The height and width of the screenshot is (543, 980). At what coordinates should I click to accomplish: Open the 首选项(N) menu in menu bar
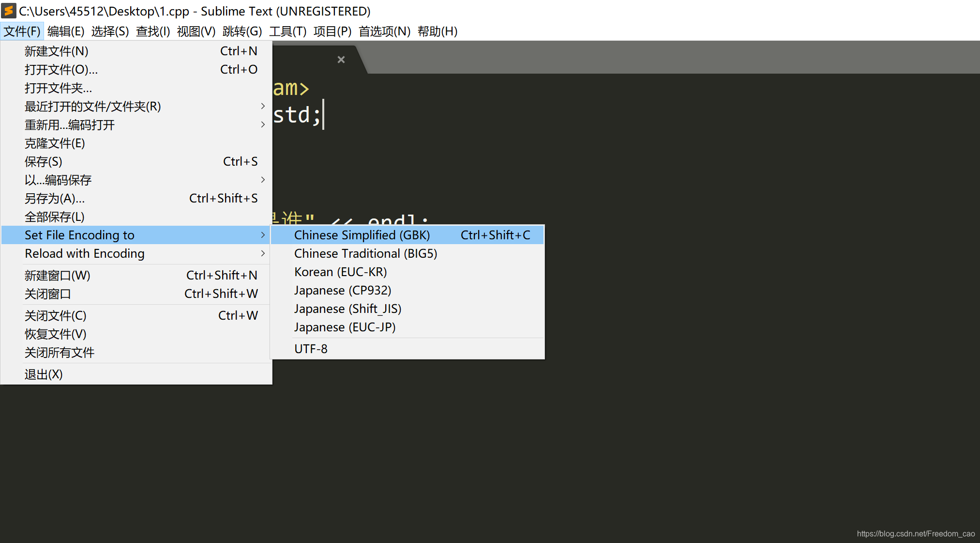tap(384, 31)
